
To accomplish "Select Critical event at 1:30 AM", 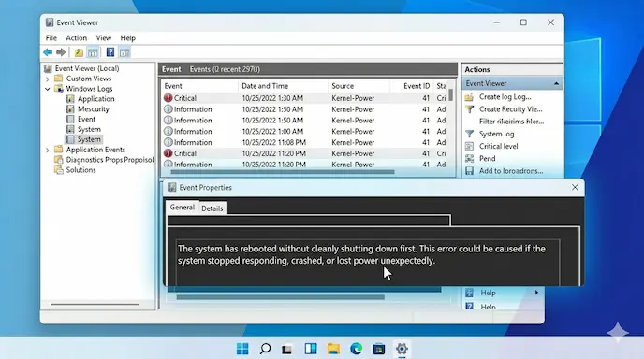I will click(x=304, y=98).
